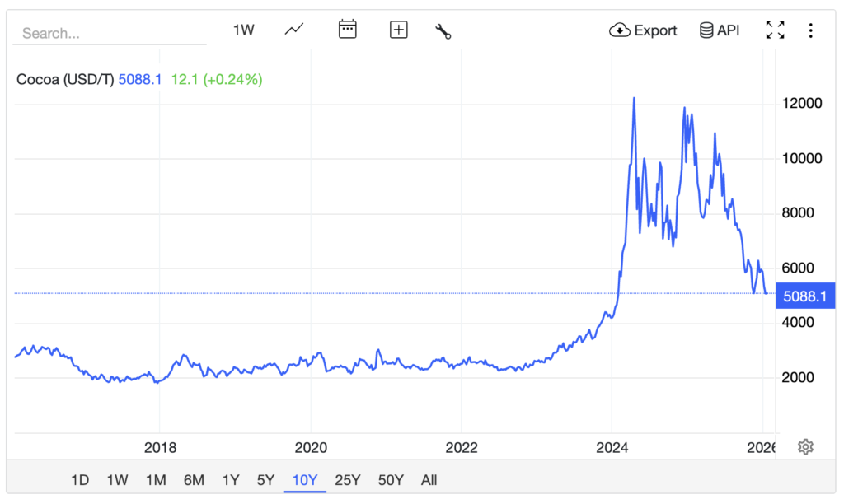Select the 25Y time range

pos(348,480)
